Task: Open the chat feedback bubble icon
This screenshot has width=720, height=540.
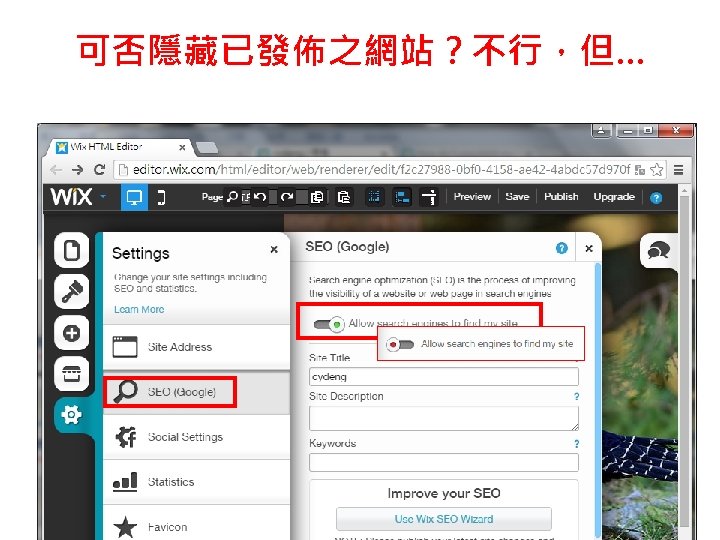Action: click(658, 251)
